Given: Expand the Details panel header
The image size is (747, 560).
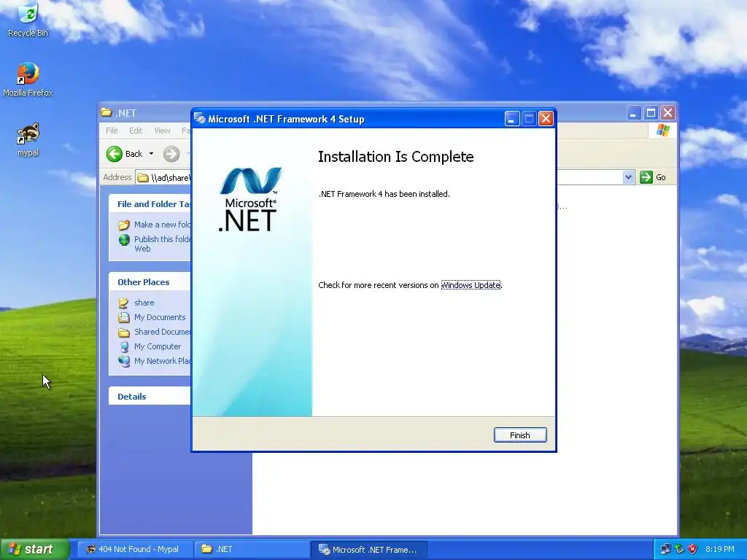Looking at the screenshot, I should click(x=150, y=396).
